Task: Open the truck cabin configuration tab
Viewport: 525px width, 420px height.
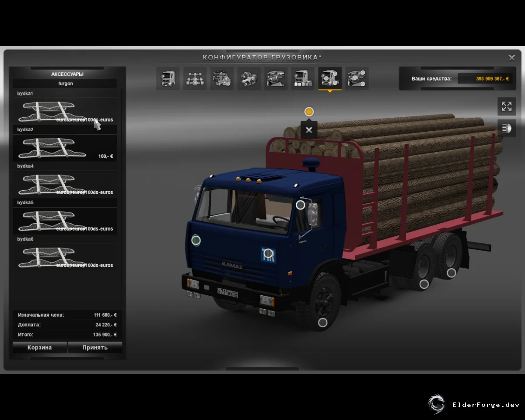Action: (168, 79)
